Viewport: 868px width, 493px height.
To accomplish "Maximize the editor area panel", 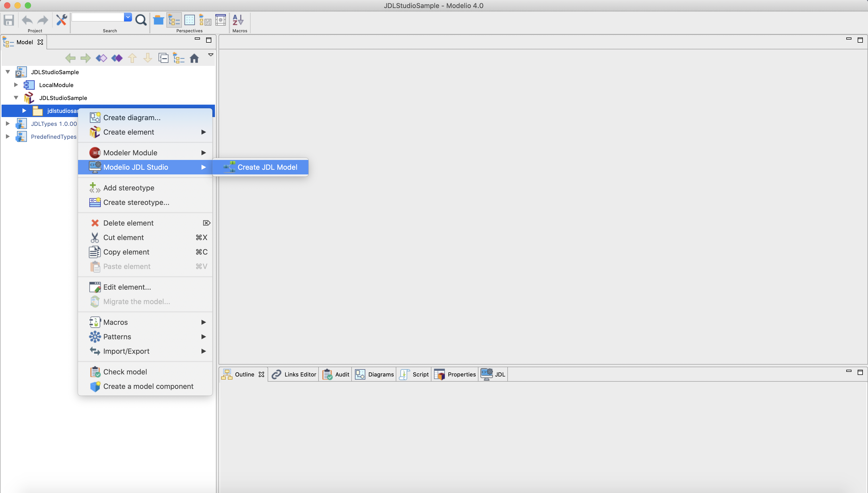I will click(860, 40).
